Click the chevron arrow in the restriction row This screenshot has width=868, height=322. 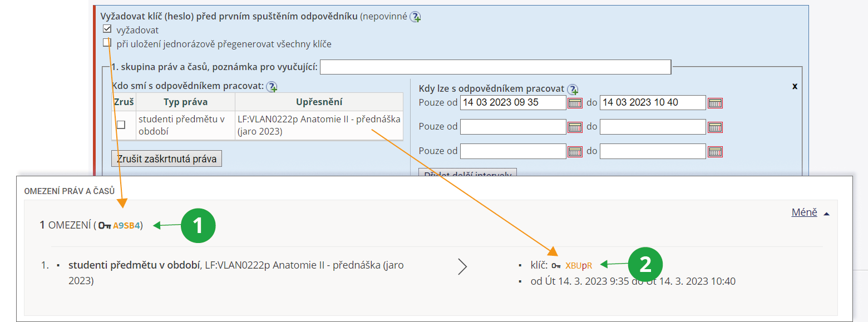point(462,267)
